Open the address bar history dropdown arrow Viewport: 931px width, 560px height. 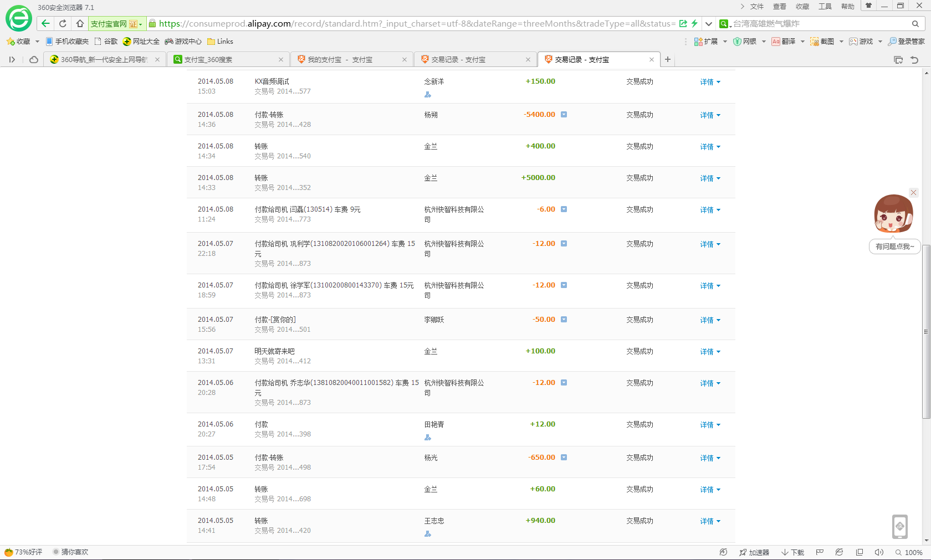(x=708, y=24)
